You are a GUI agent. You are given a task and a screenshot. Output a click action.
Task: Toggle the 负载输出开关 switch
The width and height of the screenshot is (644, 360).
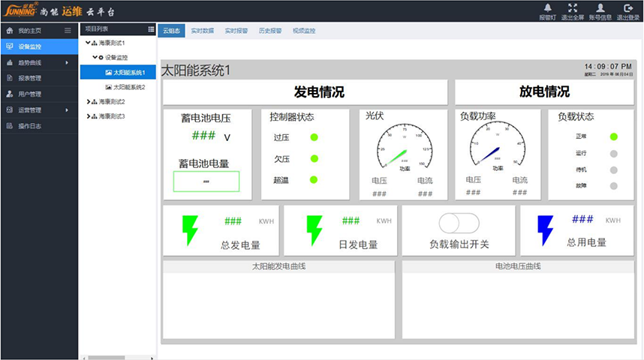click(x=459, y=223)
